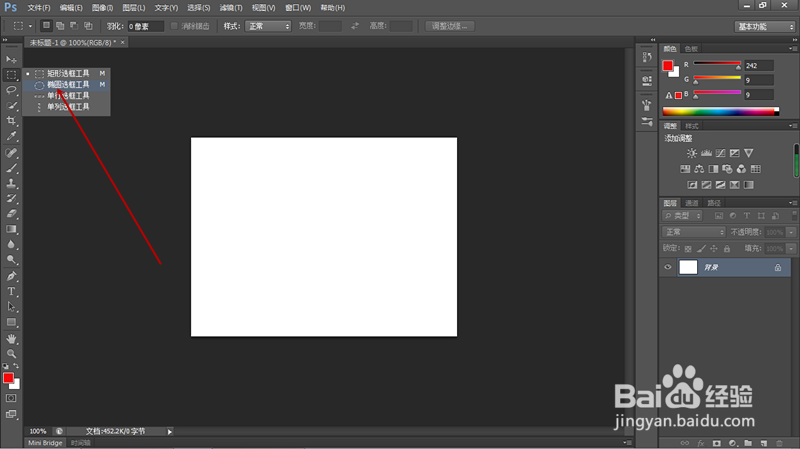Select the Rectangle shape tool
The width and height of the screenshot is (800, 449).
point(11,322)
